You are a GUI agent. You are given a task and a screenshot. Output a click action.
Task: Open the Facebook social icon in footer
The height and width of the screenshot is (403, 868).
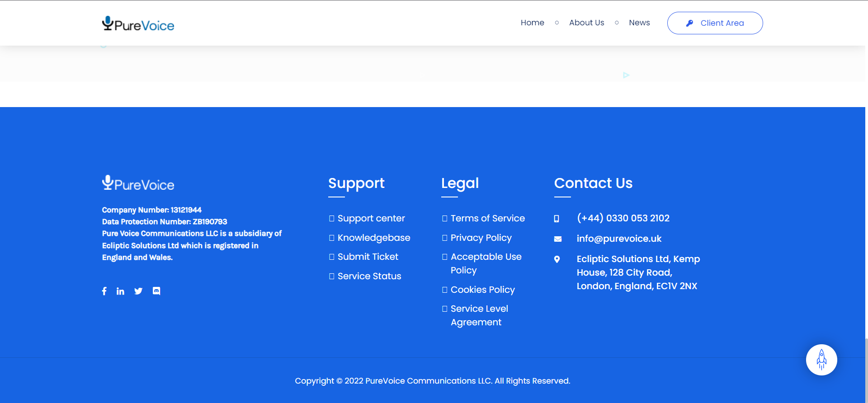point(104,291)
